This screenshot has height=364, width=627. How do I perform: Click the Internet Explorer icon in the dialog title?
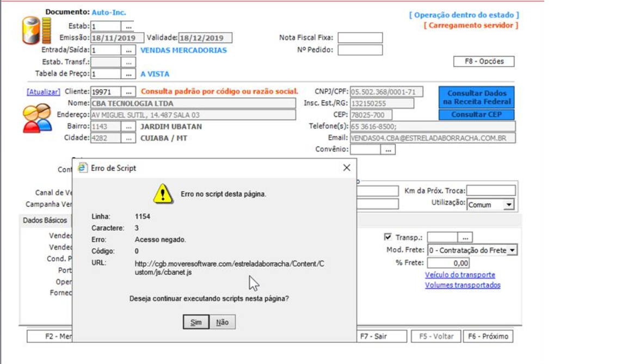82,168
